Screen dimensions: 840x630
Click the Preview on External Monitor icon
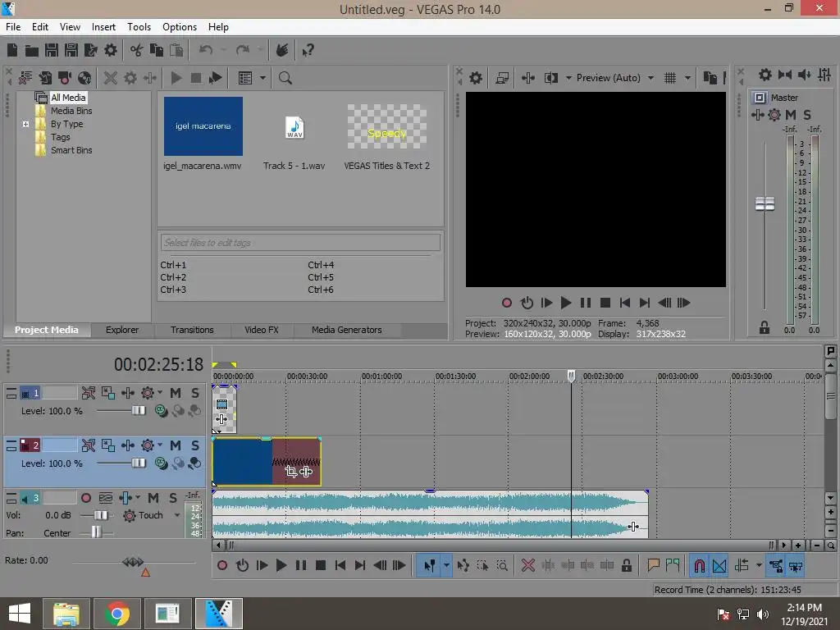pyautogui.click(x=502, y=78)
